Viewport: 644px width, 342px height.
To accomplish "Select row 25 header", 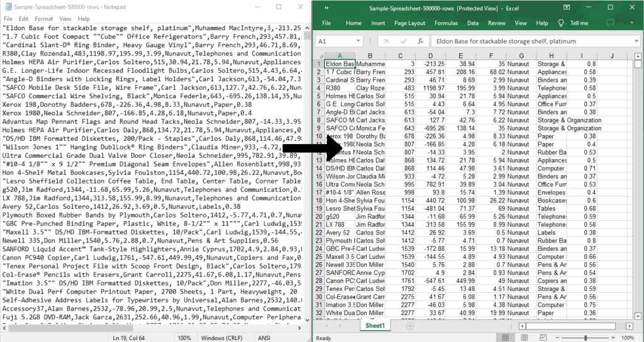I will [319, 256].
